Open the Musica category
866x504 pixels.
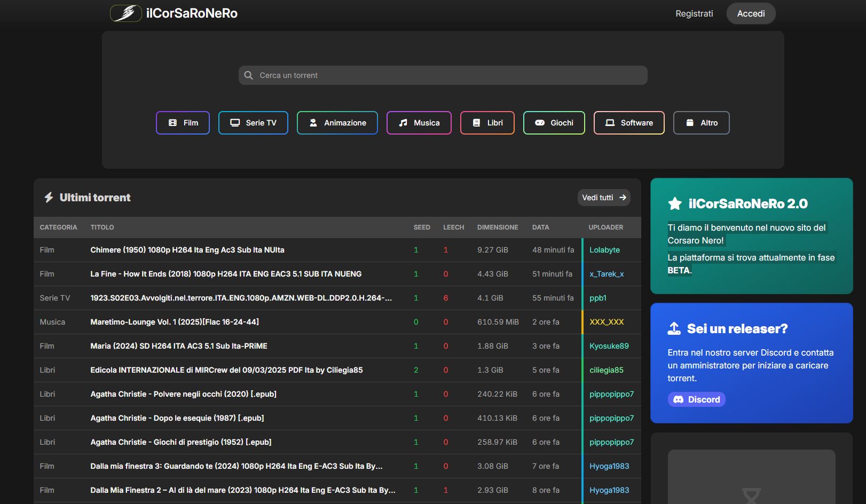pyautogui.click(x=419, y=123)
